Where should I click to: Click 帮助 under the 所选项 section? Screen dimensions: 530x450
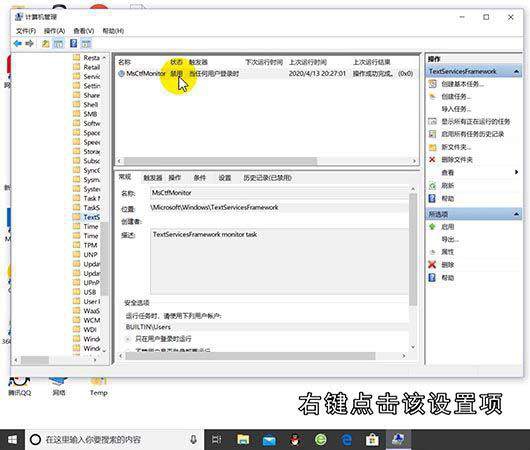448,277
